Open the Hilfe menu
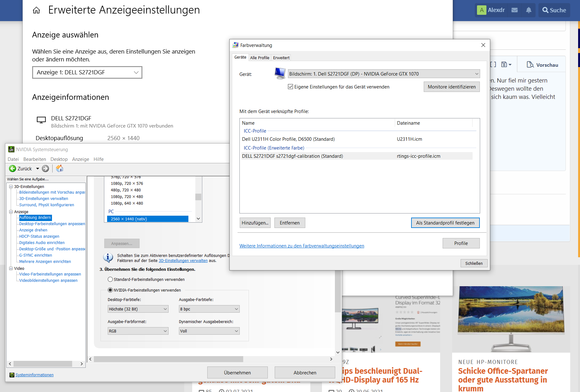Screen dimensions: 580x392 click(x=99, y=159)
